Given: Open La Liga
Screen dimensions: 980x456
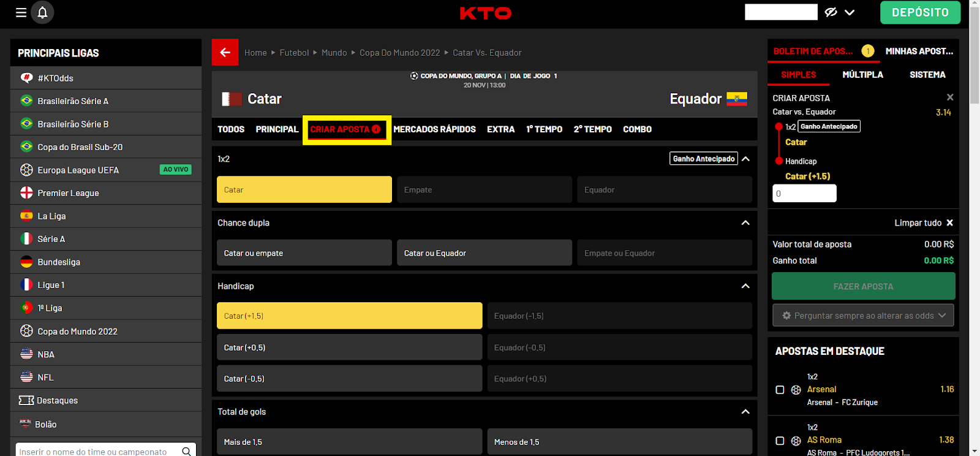Looking at the screenshot, I should 106,216.
